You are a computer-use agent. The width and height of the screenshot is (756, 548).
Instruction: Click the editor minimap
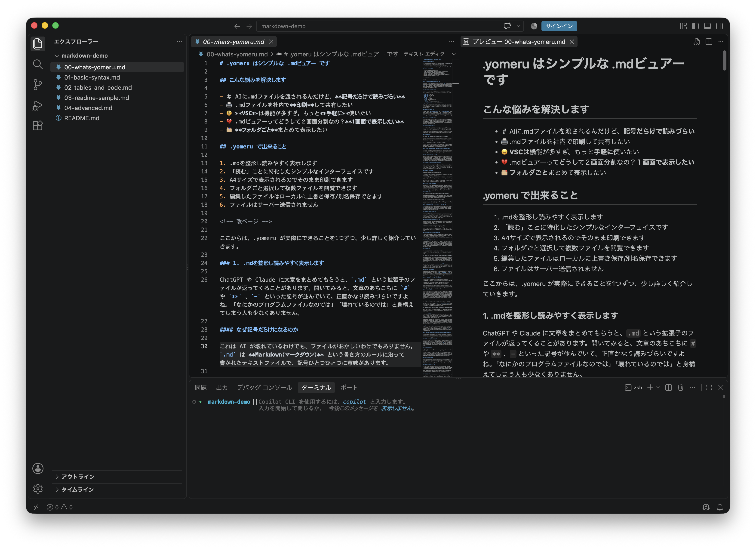pos(437,218)
